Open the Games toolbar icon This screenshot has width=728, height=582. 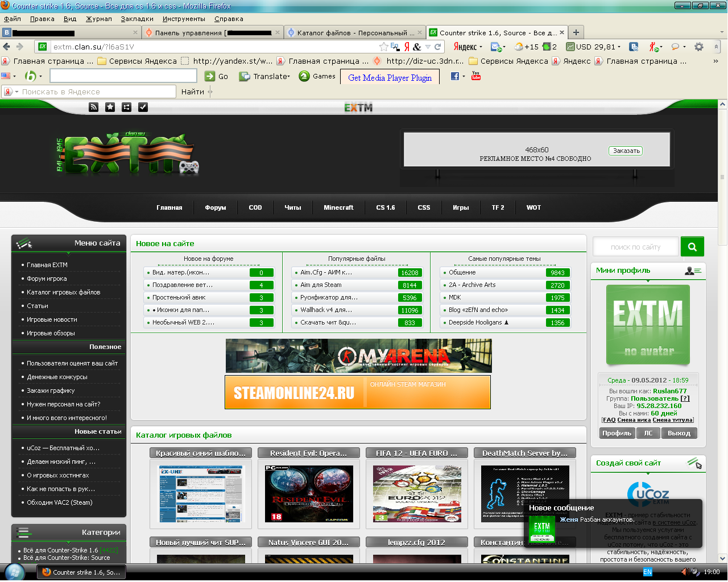pos(304,76)
